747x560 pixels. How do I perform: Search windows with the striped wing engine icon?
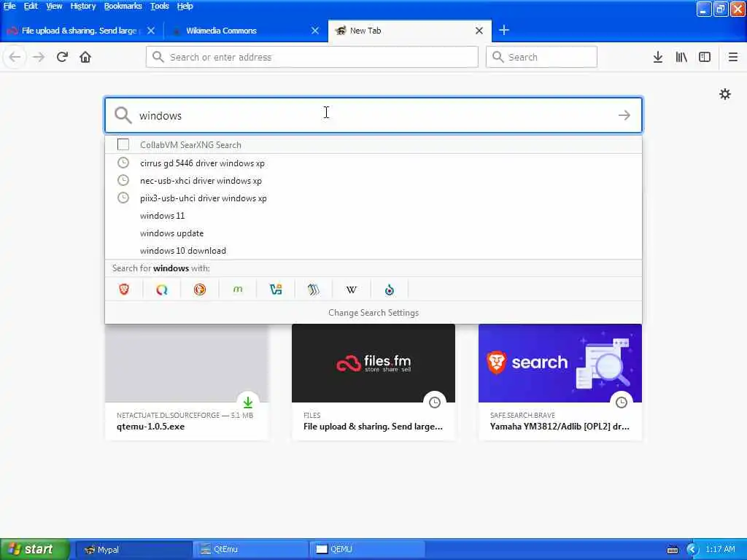pyautogui.click(x=314, y=289)
